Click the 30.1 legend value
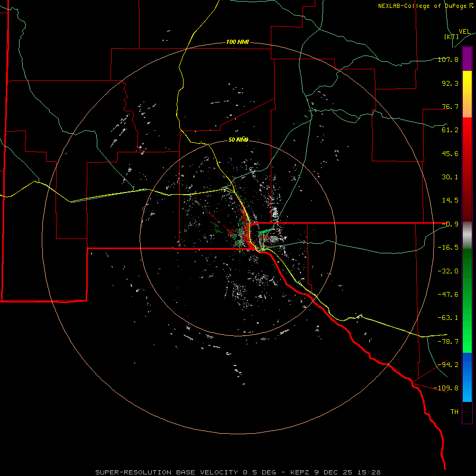476x476 pixels. 450,177
